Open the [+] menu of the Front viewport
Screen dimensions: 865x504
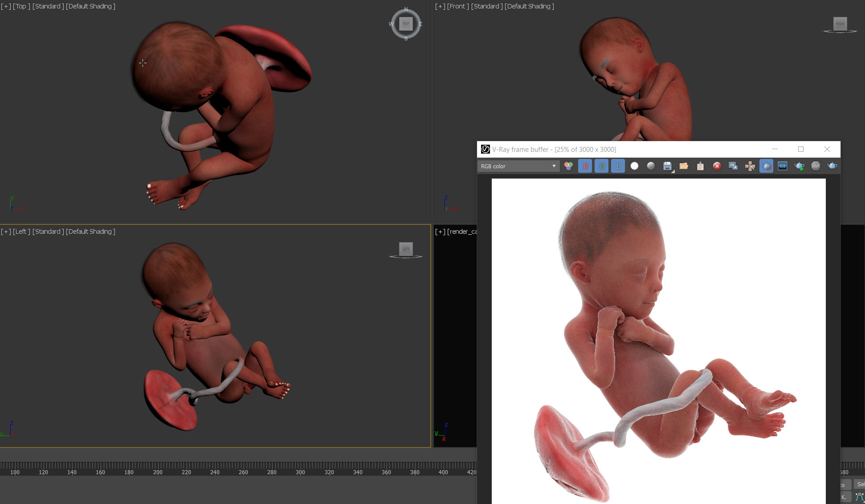(440, 6)
